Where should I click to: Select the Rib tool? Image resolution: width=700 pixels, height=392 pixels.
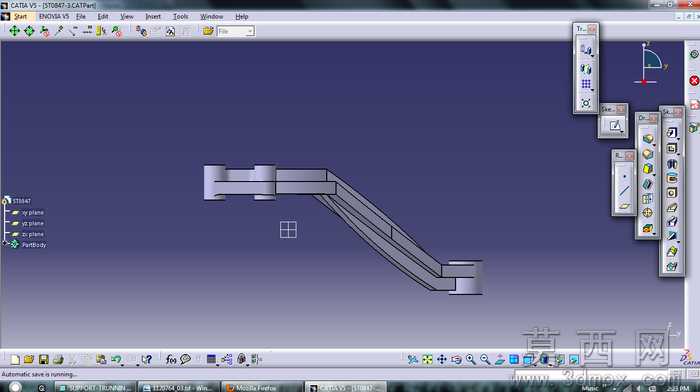coord(672,208)
